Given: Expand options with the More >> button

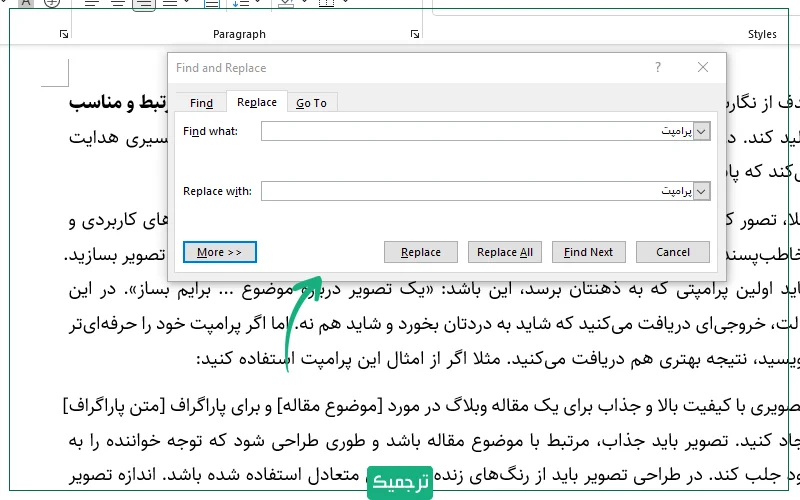Looking at the screenshot, I should [220, 252].
